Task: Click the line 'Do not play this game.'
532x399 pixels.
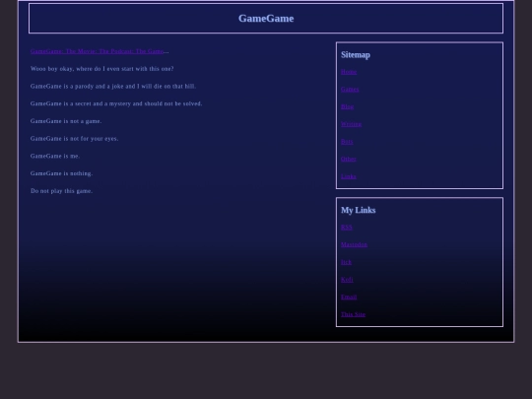Action: coord(61,191)
